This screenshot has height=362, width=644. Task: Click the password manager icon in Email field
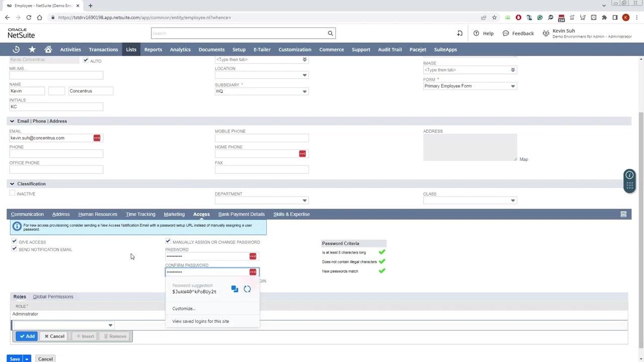(97, 138)
